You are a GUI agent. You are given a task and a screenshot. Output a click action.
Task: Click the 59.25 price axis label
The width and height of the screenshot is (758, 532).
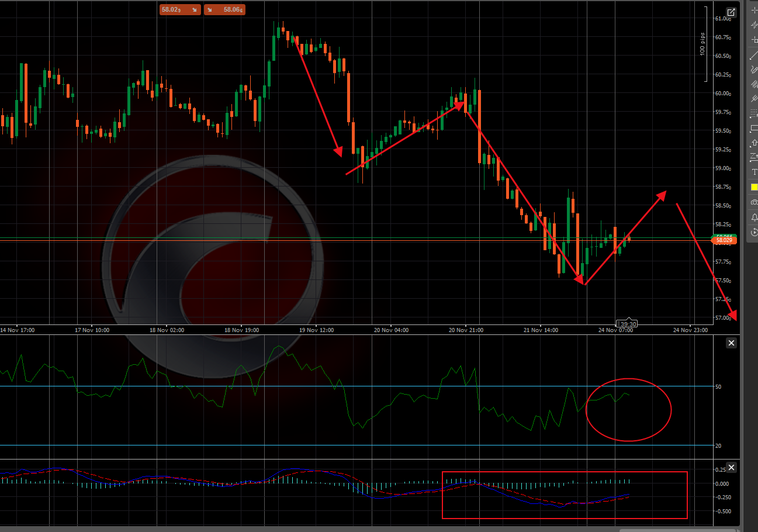click(723, 150)
